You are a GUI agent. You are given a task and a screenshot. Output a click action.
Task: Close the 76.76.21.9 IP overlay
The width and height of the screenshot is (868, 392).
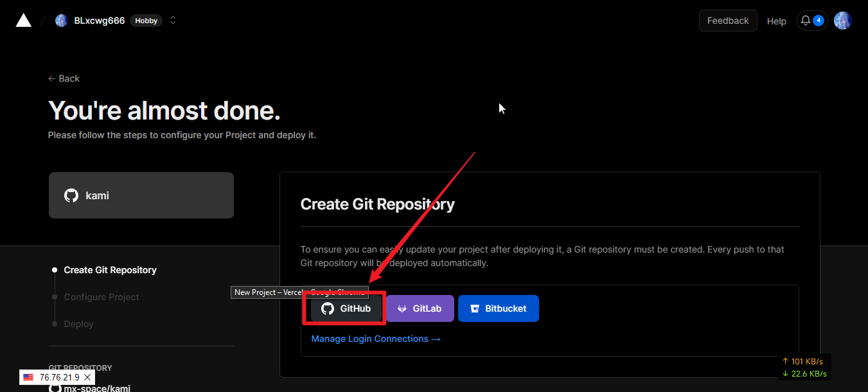(x=88, y=377)
